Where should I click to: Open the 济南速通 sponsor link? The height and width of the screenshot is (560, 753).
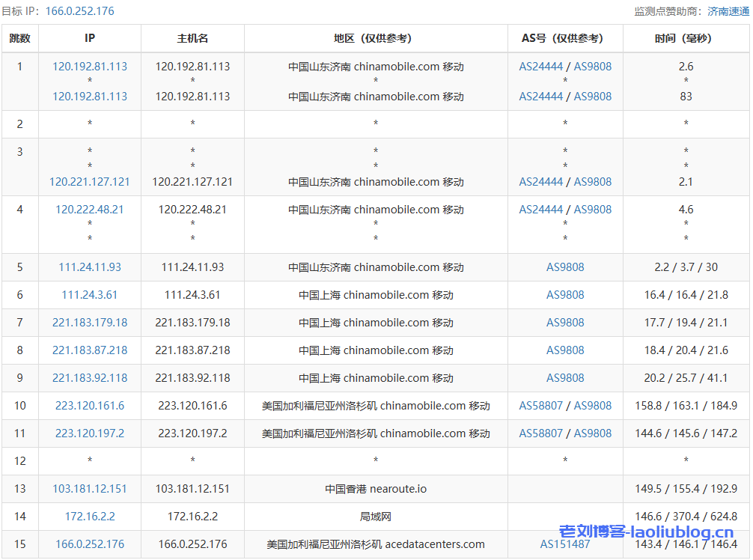(x=728, y=11)
